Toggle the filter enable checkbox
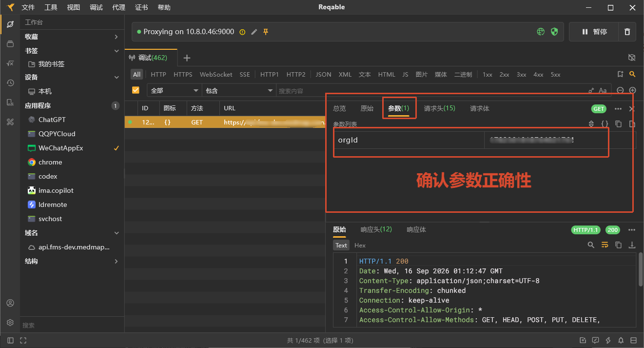This screenshot has height=348, width=644. pyautogui.click(x=136, y=90)
